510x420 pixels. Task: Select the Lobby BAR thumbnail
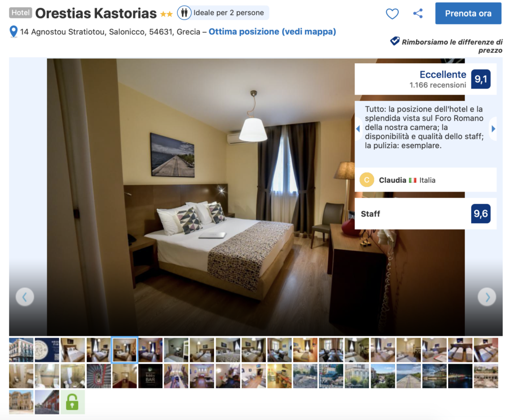point(150,376)
